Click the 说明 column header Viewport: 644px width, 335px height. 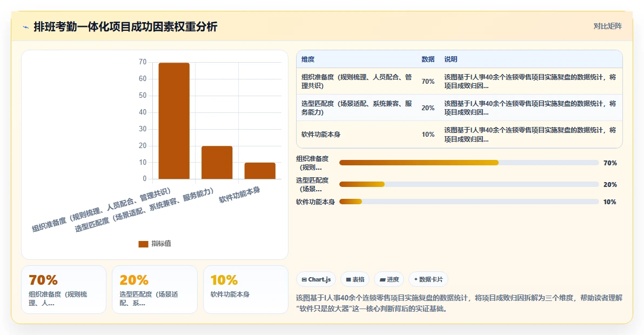(451, 59)
